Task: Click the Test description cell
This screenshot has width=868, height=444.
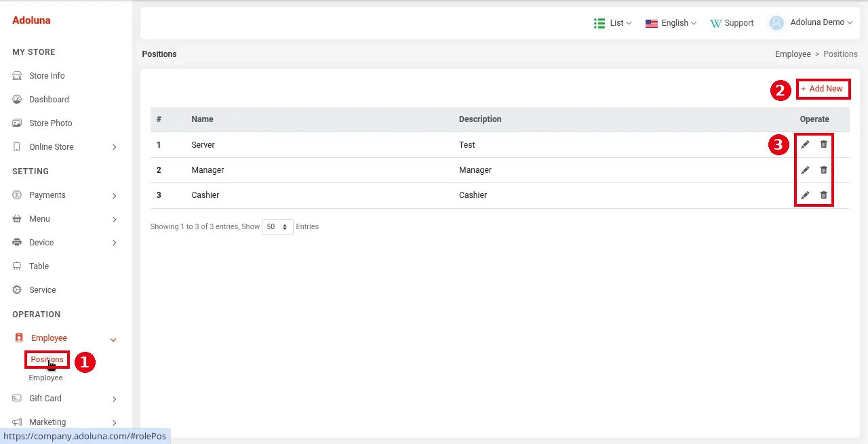Action: tap(467, 145)
